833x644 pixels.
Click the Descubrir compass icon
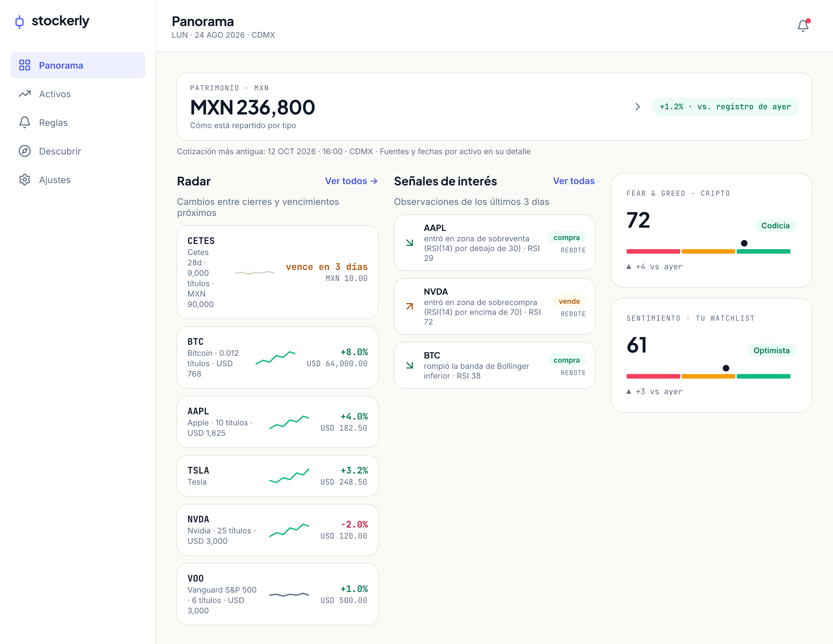pos(25,151)
